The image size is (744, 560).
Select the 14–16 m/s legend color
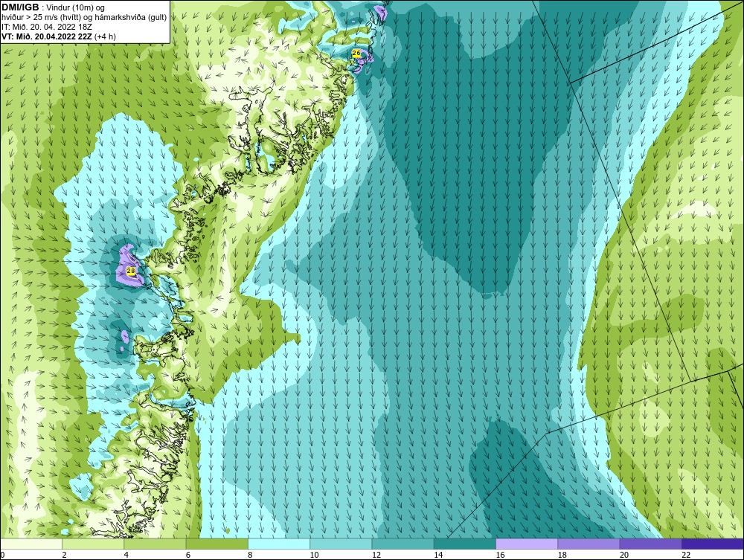coord(465,544)
